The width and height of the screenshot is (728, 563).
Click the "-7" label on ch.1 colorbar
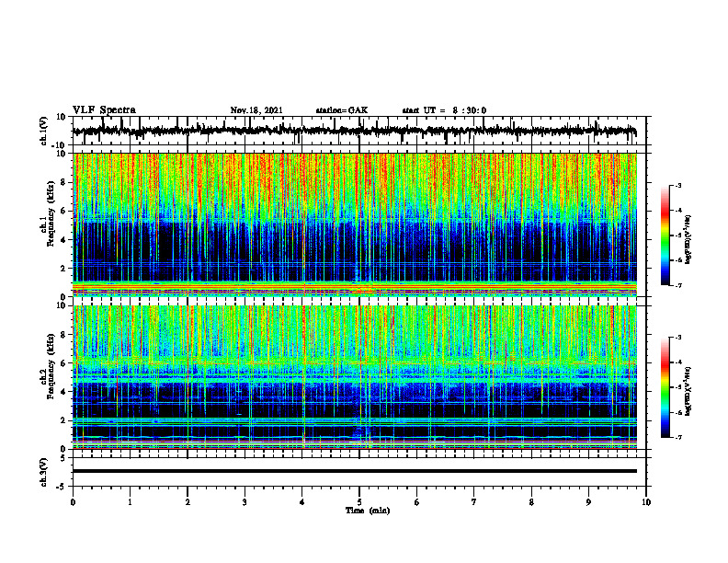[678, 285]
